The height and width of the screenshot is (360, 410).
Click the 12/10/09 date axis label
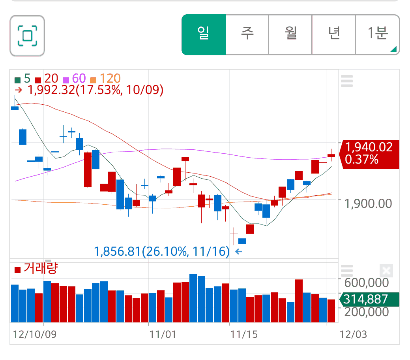click(35, 334)
